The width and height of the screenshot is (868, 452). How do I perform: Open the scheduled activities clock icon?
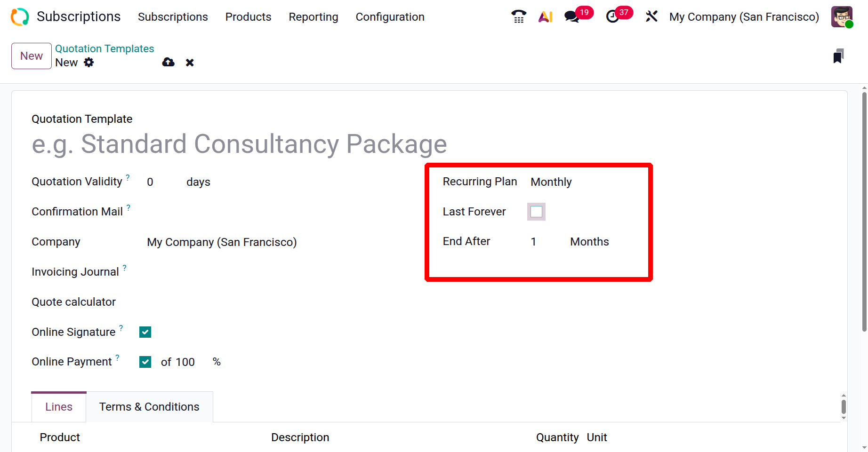click(x=612, y=17)
